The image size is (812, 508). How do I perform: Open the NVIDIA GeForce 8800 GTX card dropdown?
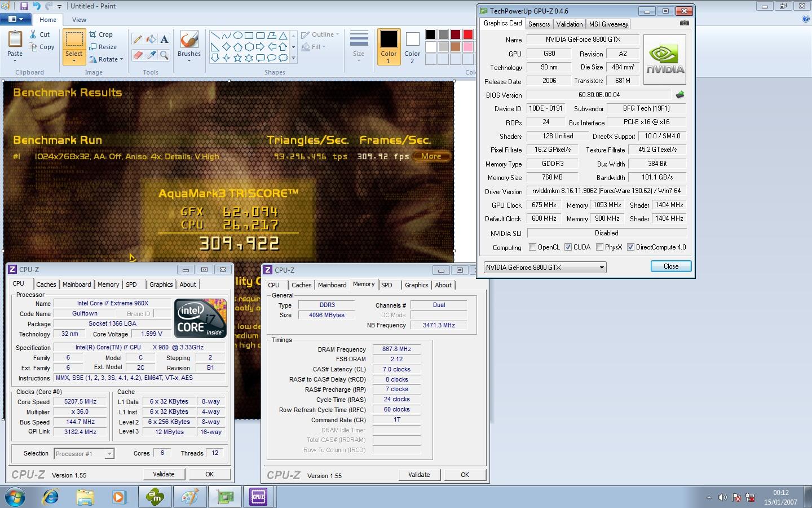click(602, 268)
